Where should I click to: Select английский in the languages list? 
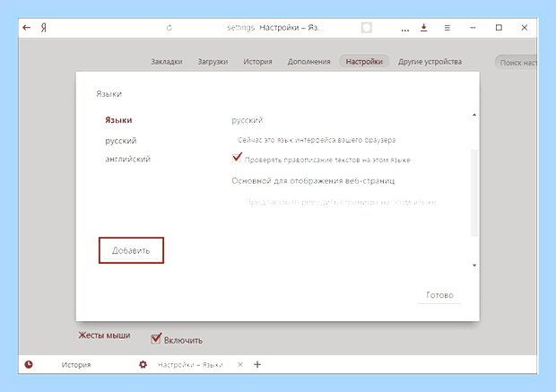[128, 159]
